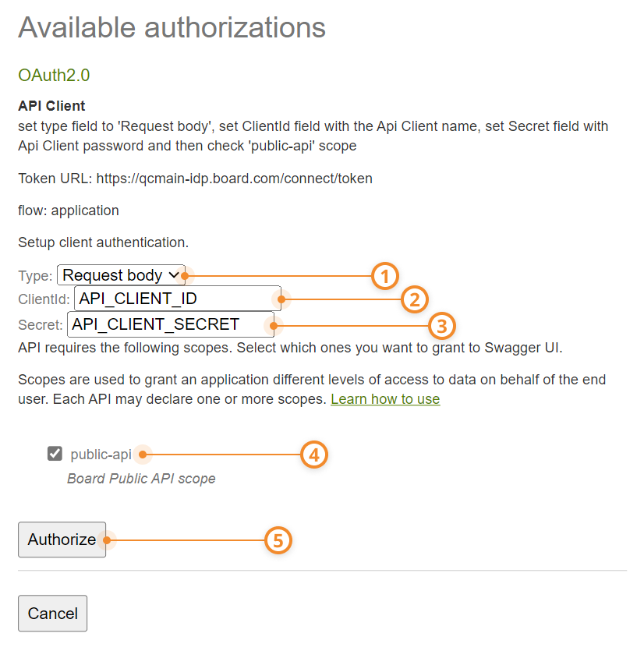The width and height of the screenshot is (644, 651).
Task: Click callout marker 5 next to Authorize
Action: tap(278, 540)
